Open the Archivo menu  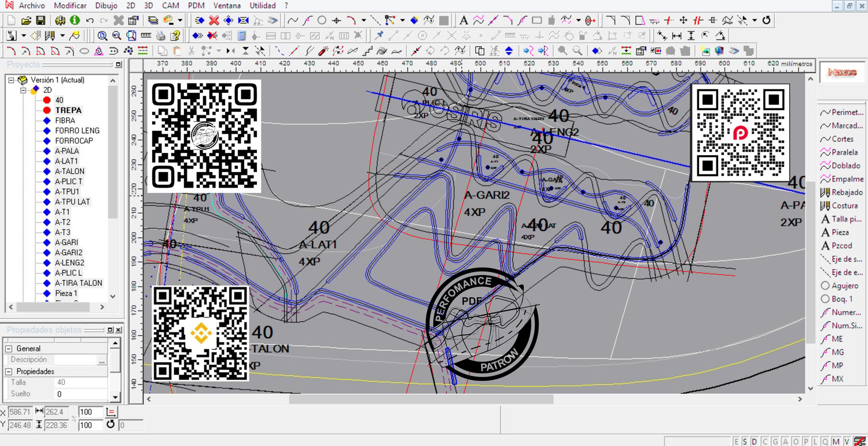[32, 5]
